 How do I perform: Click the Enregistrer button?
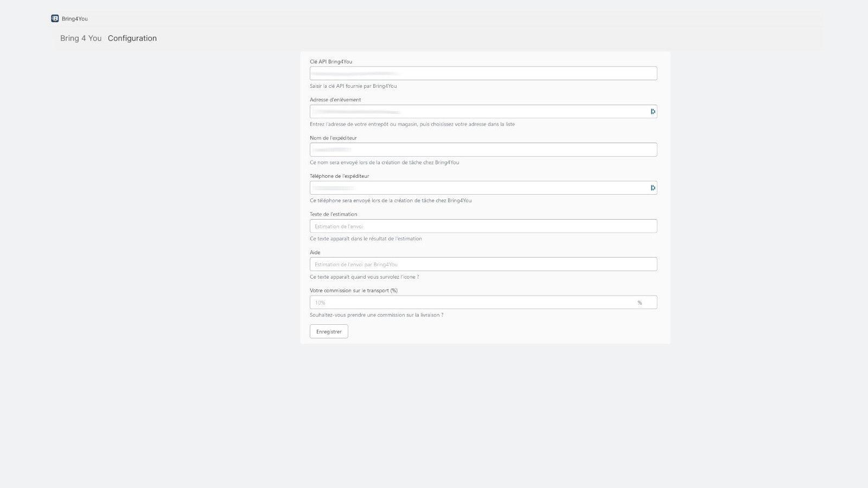[328, 331]
